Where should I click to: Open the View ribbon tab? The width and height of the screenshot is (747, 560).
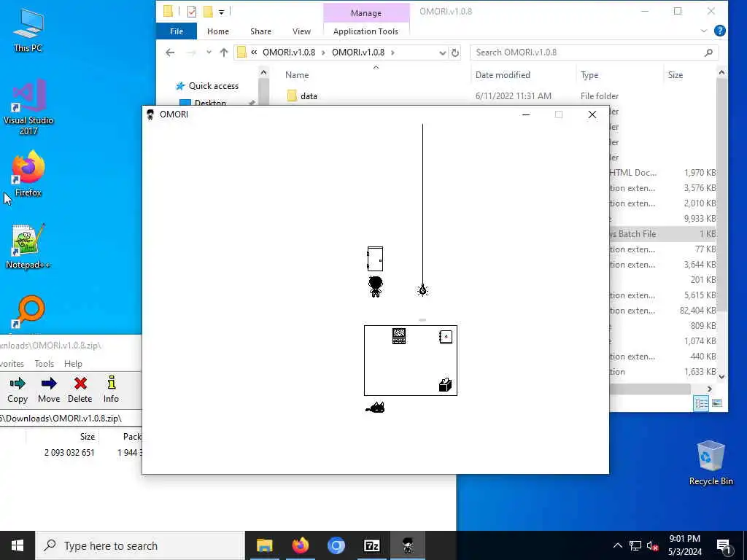click(301, 31)
